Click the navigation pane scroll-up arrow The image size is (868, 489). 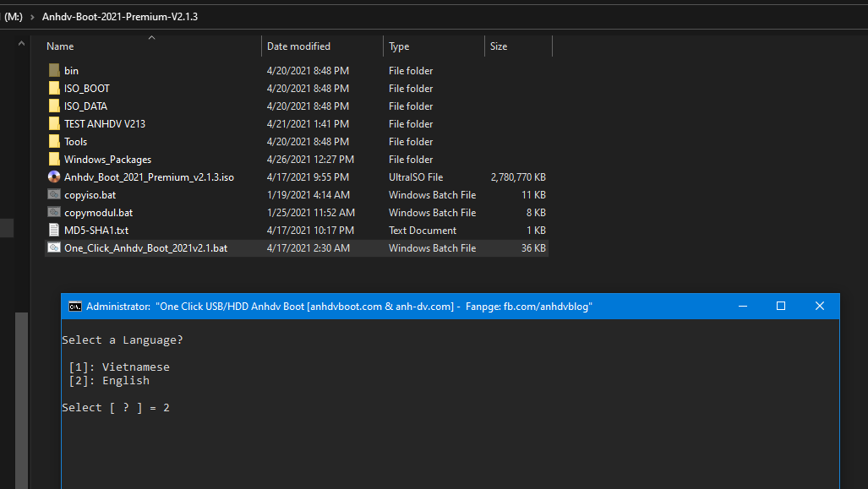(21, 43)
